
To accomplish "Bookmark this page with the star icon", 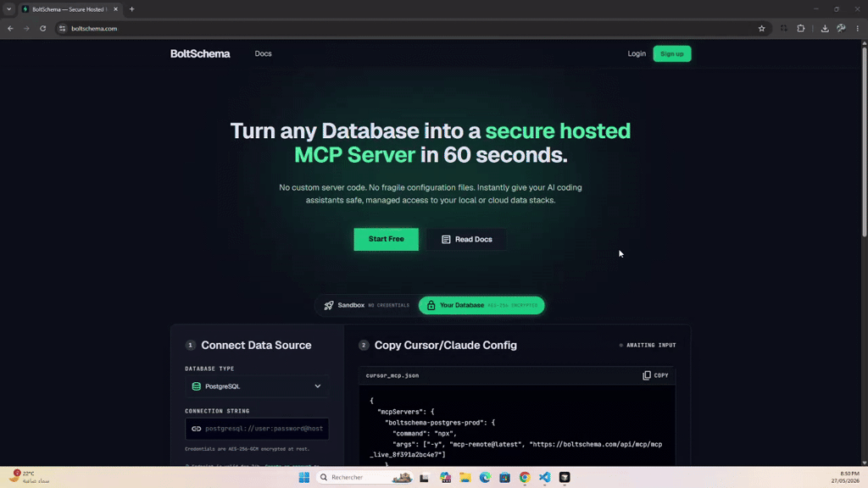I will tap(762, 28).
